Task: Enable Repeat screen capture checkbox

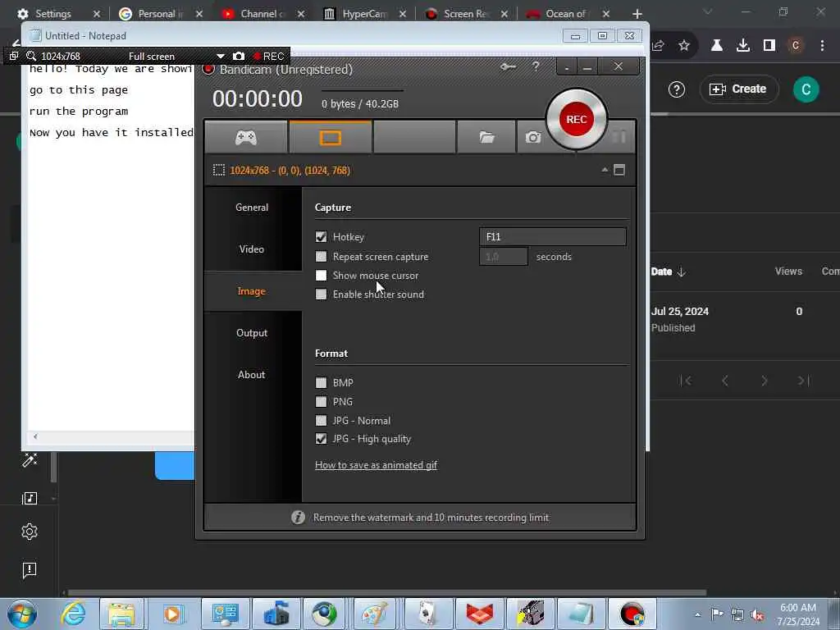Action: tap(321, 257)
